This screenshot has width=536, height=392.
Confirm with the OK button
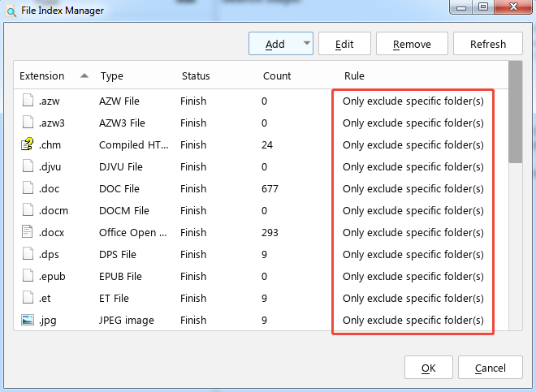(x=428, y=368)
